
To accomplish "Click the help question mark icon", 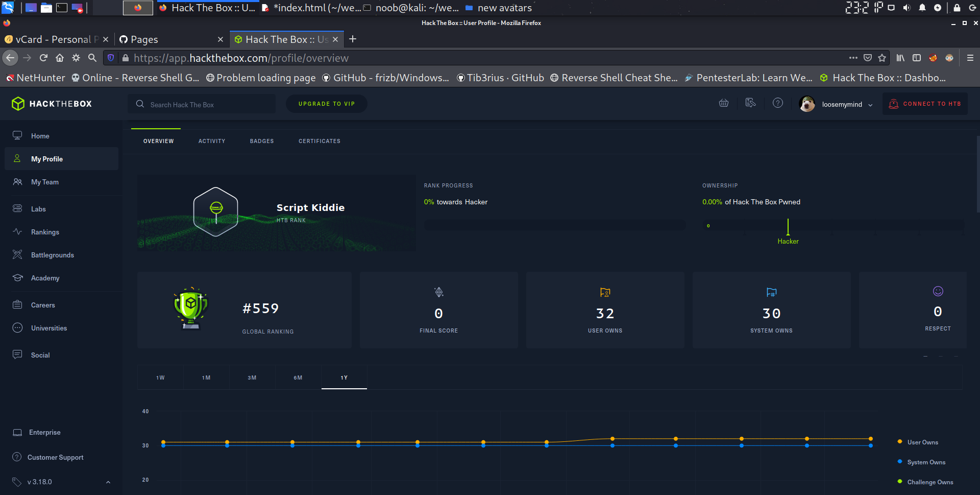I will [x=778, y=103].
